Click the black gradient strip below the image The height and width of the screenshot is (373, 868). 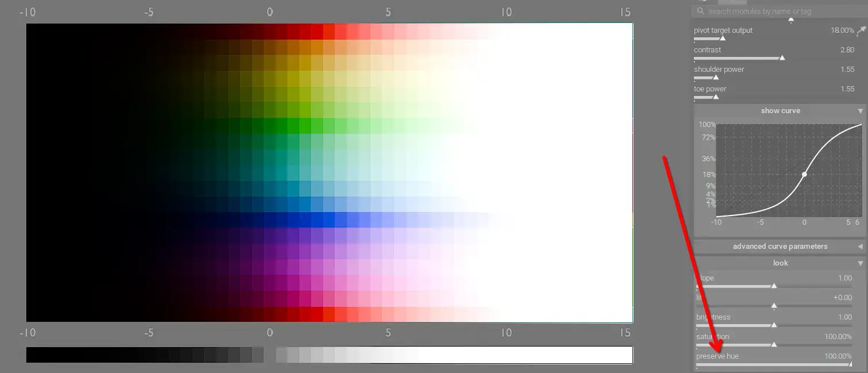point(144,355)
